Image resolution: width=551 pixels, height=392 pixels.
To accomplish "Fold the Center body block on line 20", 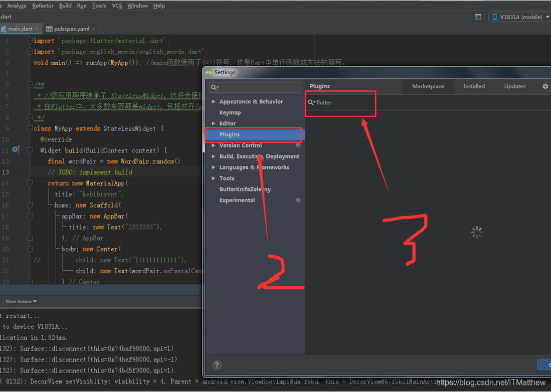I will (x=30, y=249).
